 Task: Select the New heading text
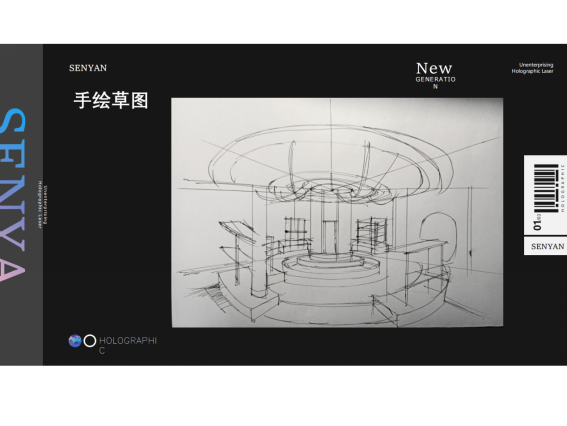pos(434,68)
